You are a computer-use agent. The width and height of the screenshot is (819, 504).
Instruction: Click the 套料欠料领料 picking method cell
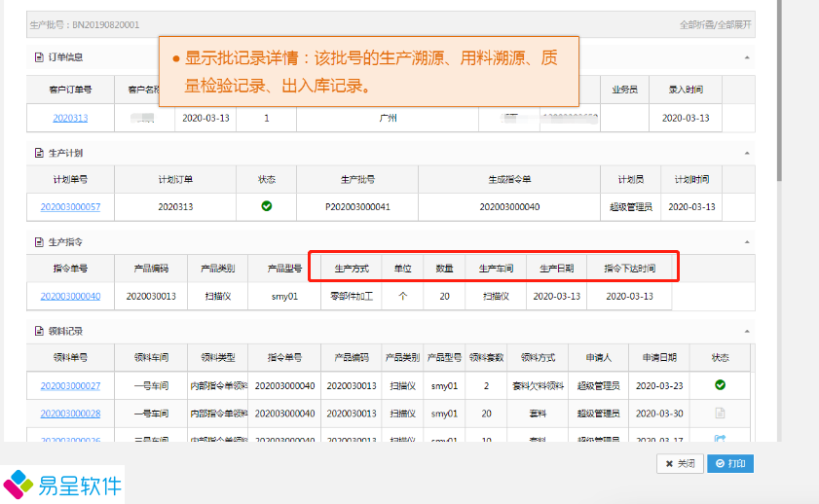(x=538, y=386)
